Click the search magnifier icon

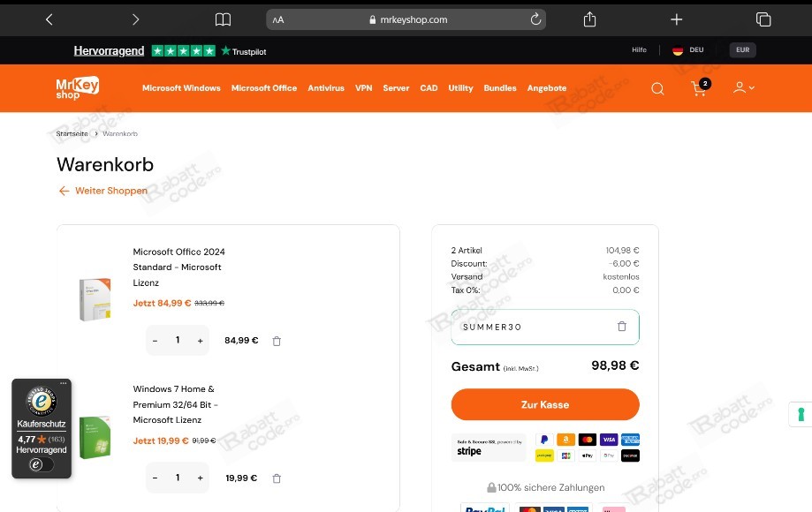click(x=657, y=88)
